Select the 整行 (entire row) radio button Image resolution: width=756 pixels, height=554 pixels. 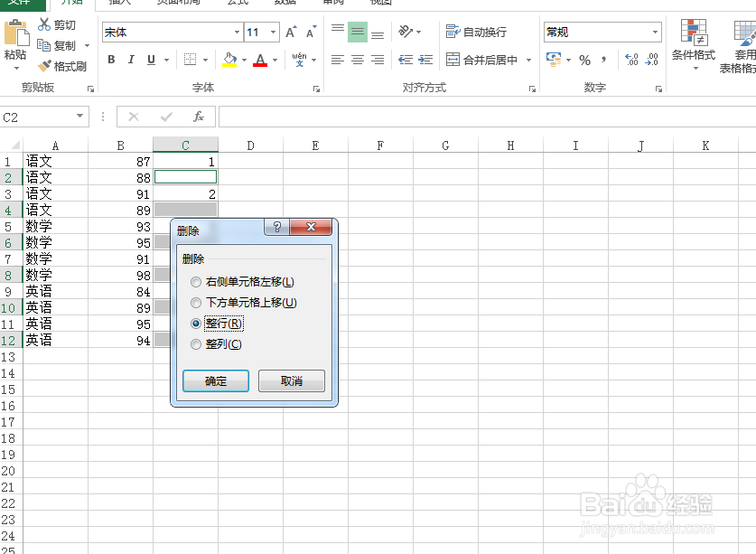tap(196, 324)
